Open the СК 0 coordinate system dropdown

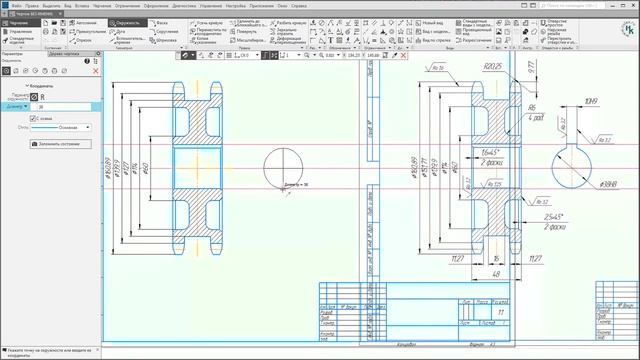click(x=257, y=55)
